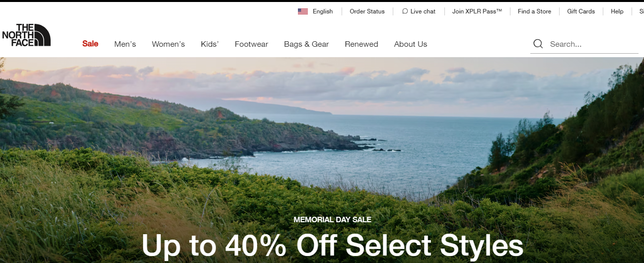Click the Memorial Day Sale hero banner

[322, 160]
